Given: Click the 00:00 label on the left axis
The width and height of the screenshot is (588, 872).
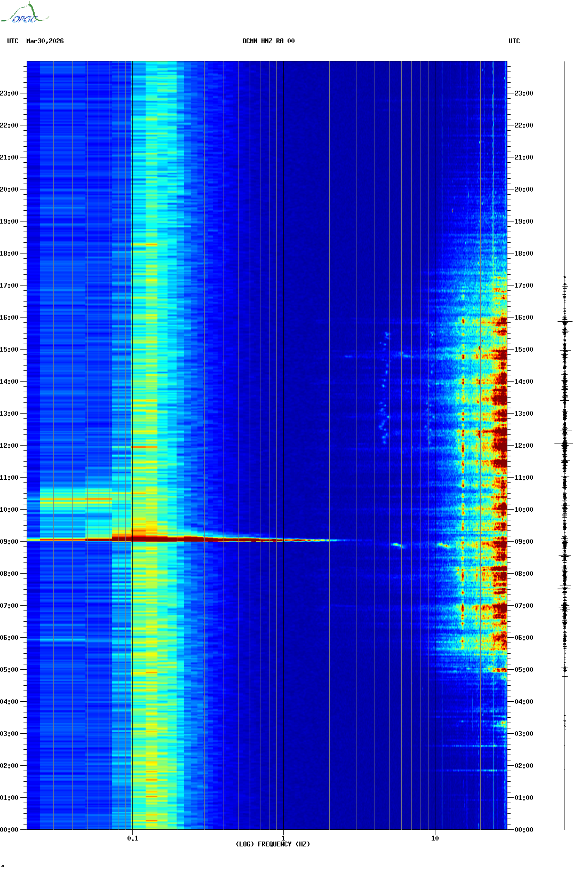Looking at the screenshot, I should (9, 830).
